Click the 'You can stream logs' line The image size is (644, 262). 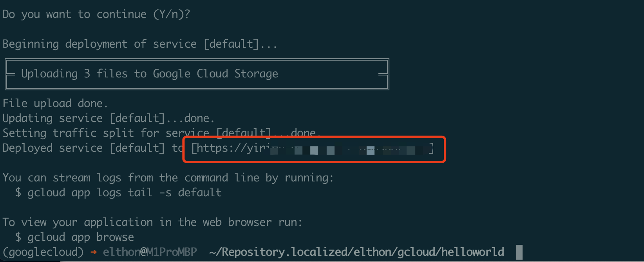(x=168, y=178)
